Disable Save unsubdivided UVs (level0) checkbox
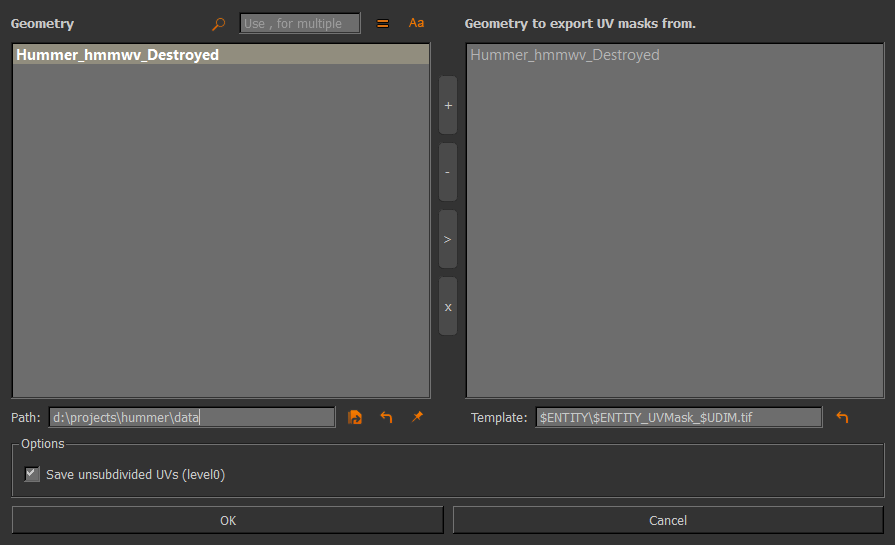This screenshot has width=895, height=545. (x=32, y=474)
